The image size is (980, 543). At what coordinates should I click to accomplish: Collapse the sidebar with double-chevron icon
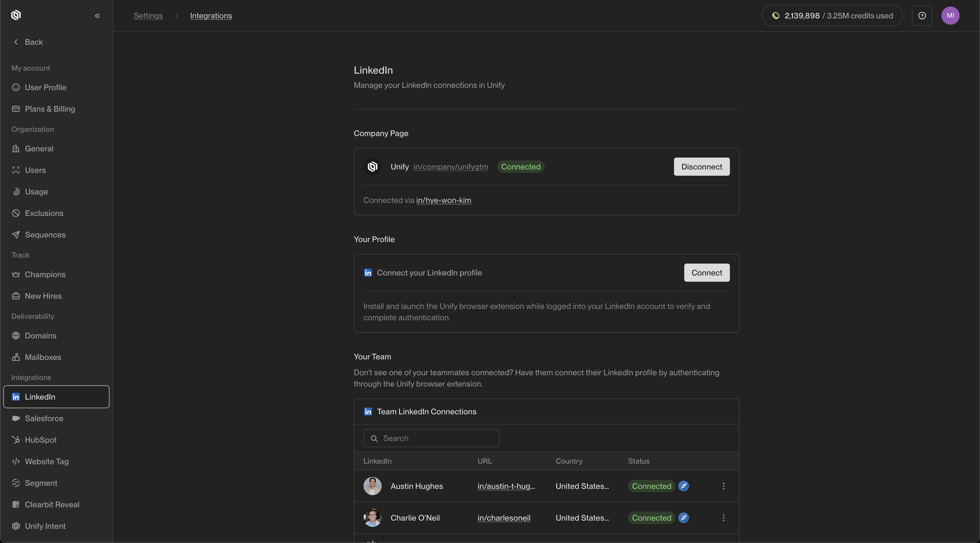pos(97,16)
